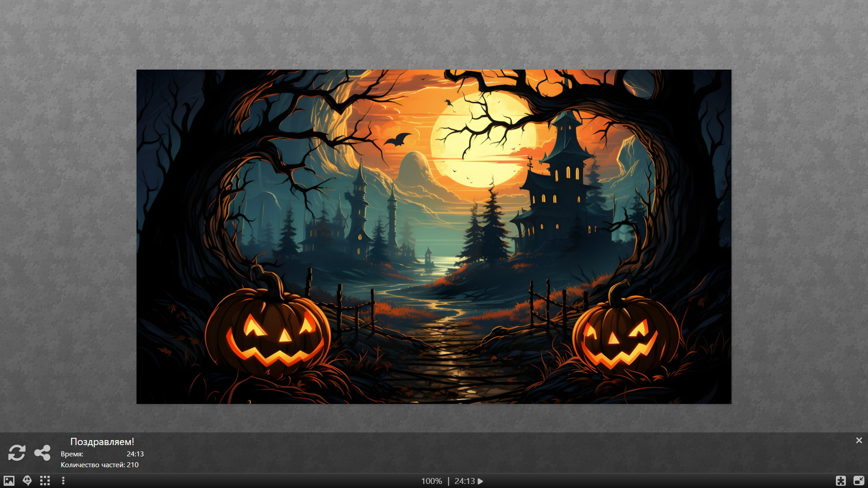Screen dimensions: 868x488
Task: Click the Время 24:13 result value
Action: point(135,454)
